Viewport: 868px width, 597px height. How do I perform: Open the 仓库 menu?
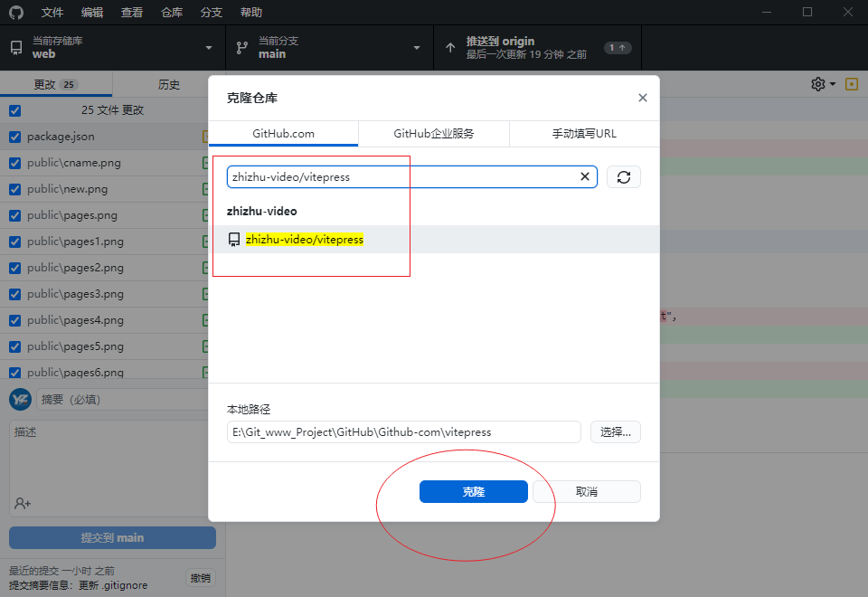172,12
